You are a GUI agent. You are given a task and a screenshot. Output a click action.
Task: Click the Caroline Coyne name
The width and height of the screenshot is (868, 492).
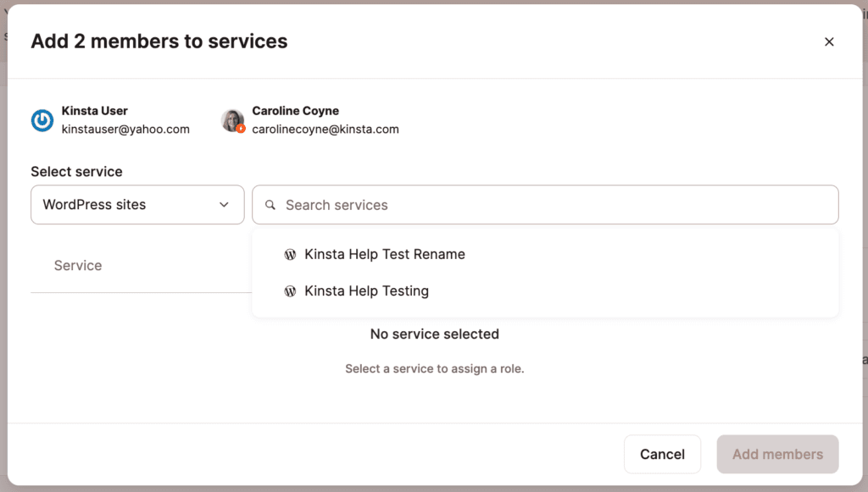point(295,111)
